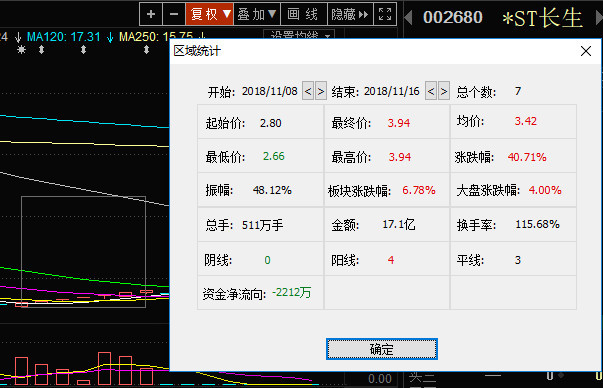Screen dimensions: 603x388
Task: Click the MA120 indicator label
Action: 63,37
